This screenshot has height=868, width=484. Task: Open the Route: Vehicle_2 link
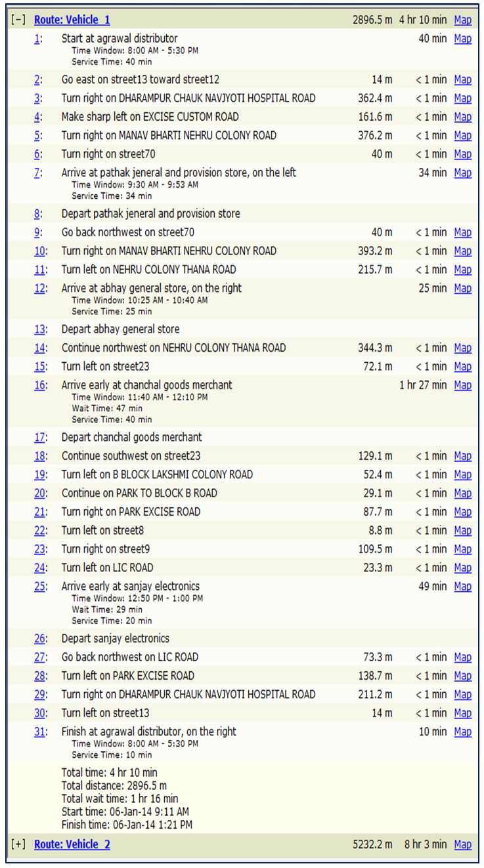72,844
